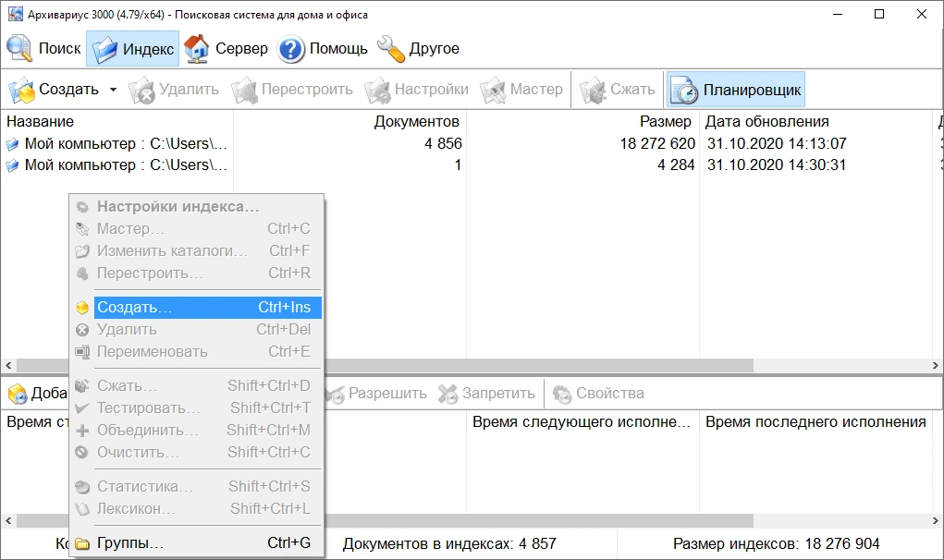Click the Мастер toolbar button
Image resolution: width=944 pixels, height=560 pixels.
521,90
